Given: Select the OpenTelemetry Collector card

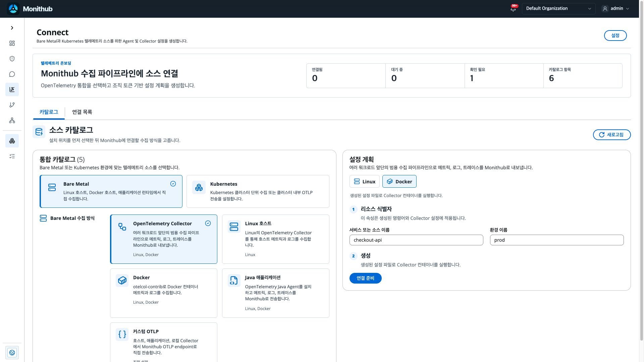Looking at the screenshot, I should [x=164, y=239].
